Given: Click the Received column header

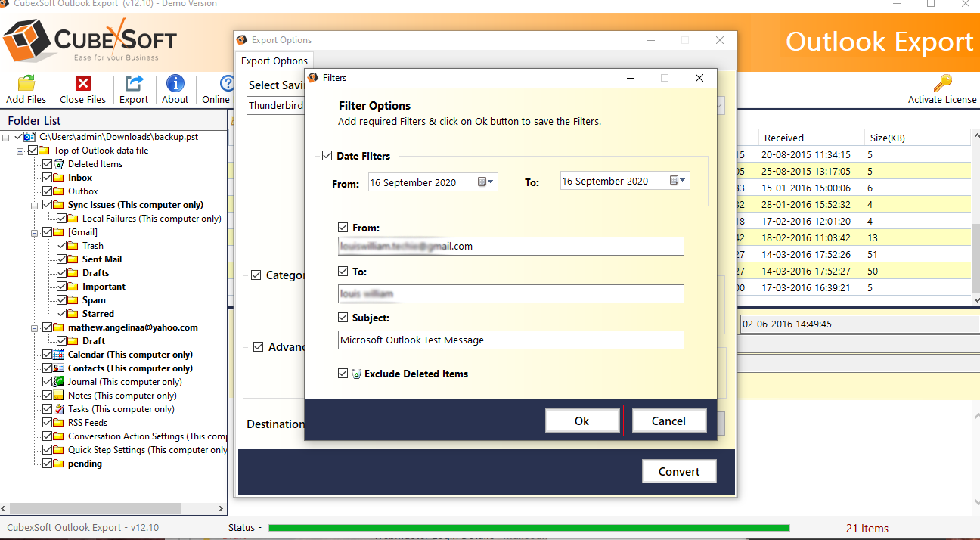Looking at the screenshot, I should coord(811,138).
